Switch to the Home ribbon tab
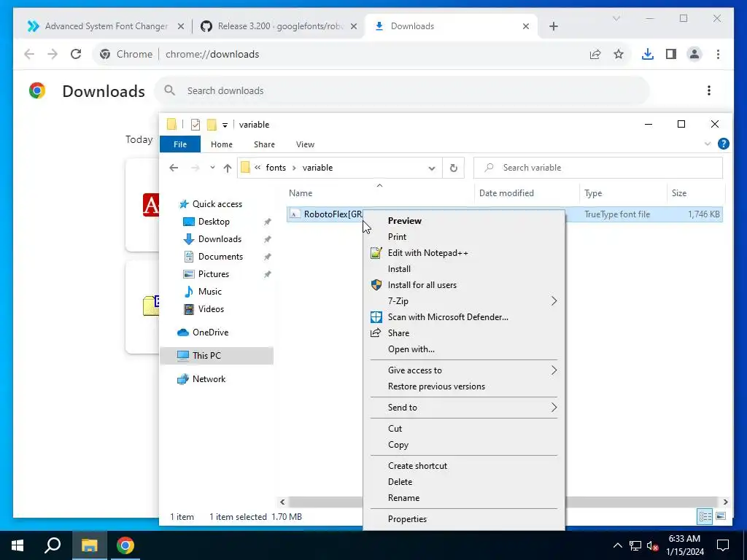Screen dimensions: 747x560 click(222, 144)
